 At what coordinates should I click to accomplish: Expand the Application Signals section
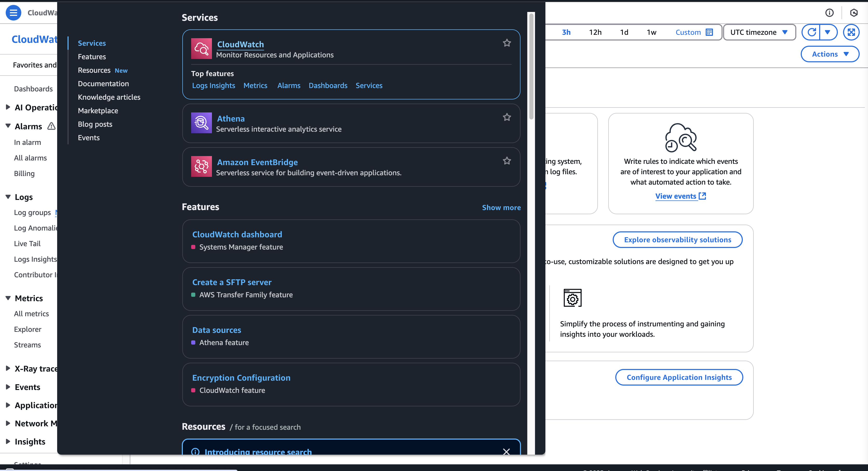(8, 405)
